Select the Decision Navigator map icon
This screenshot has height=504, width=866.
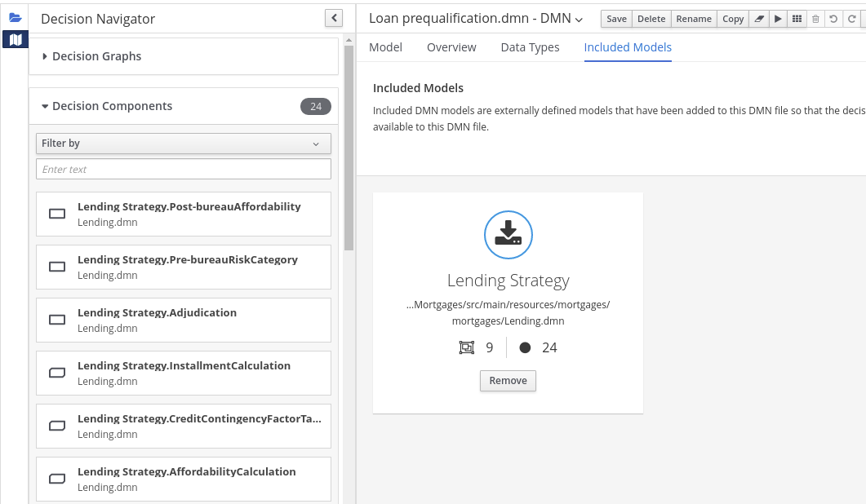coord(16,39)
